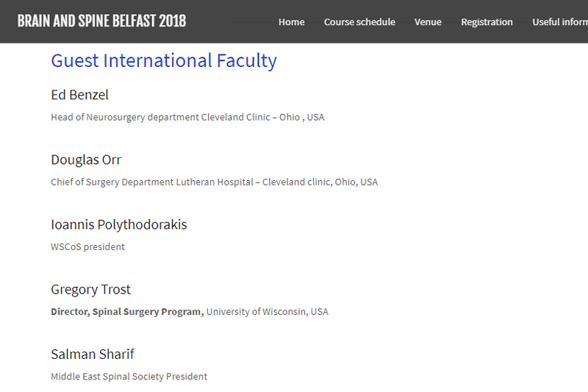Click the 2018 in the site title
The width and height of the screenshot is (588, 392).
click(x=173, y=21)
